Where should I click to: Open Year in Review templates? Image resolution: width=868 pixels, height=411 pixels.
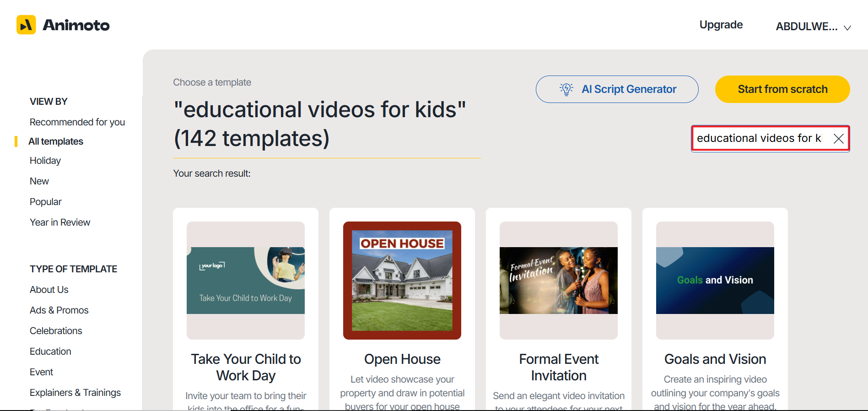[x=60, y=222]
